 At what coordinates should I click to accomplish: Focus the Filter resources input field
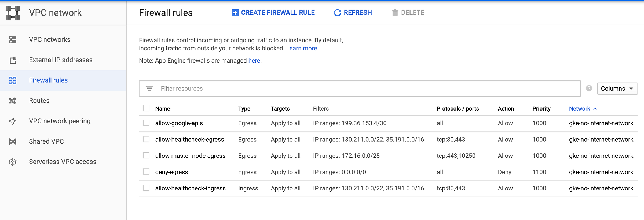(360, 89)
